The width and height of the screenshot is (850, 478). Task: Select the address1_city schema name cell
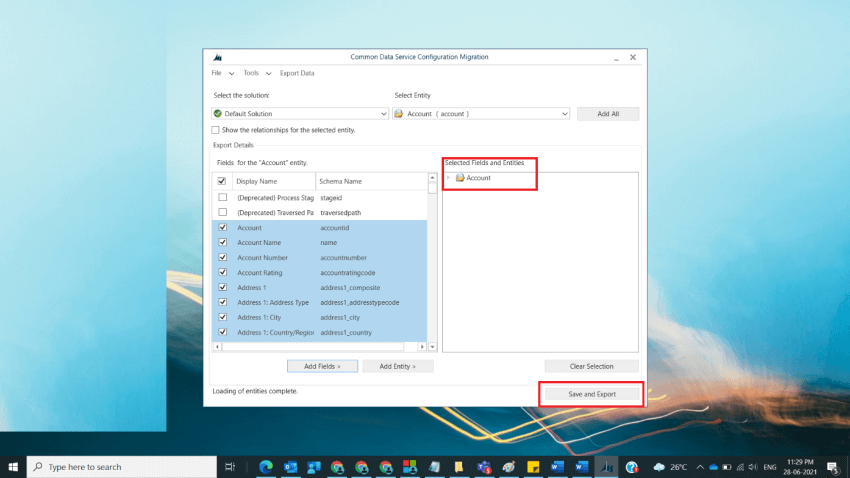[x=340, y=318]
